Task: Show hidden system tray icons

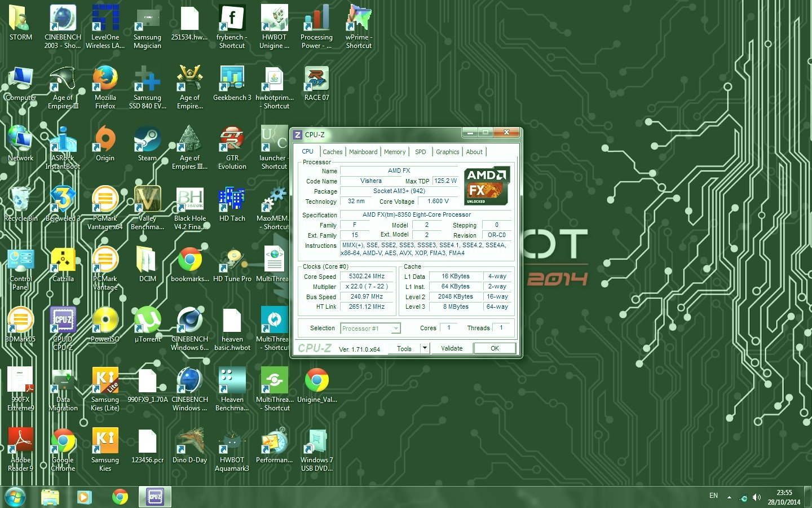Action: 729,497
